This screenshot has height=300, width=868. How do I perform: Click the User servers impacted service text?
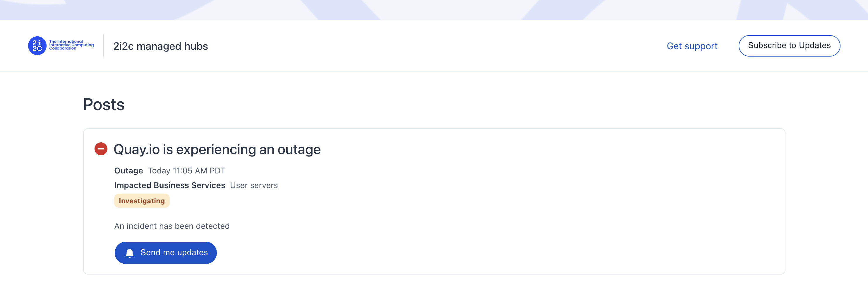click(254, 185)
